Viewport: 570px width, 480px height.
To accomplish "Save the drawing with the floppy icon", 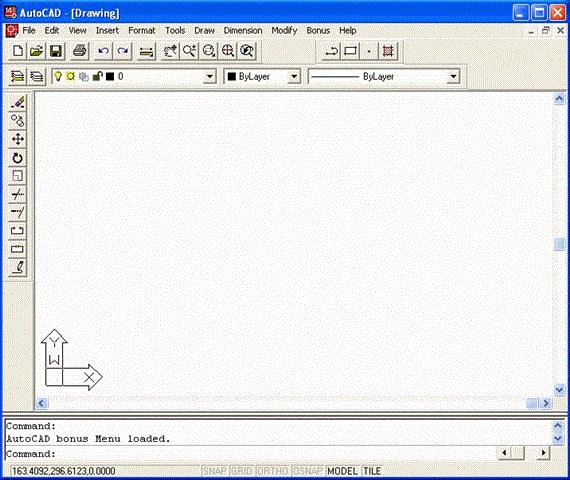I will (x=56, y=51).
